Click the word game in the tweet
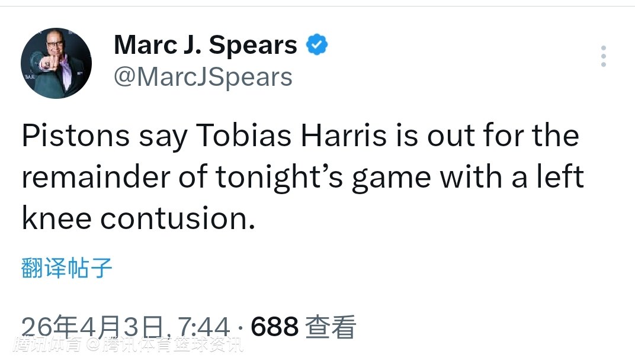The width and height of the screenshot is (635, 364). (x=391, y=177)
